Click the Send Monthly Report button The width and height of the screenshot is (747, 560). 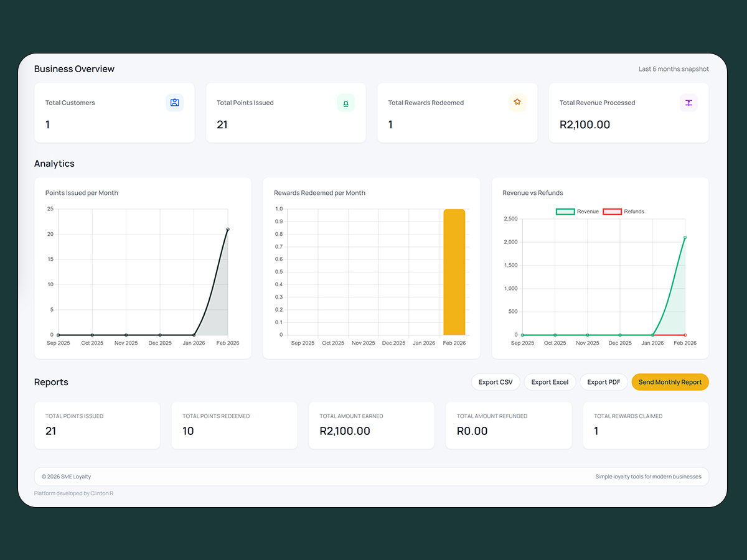pos(670,381)
